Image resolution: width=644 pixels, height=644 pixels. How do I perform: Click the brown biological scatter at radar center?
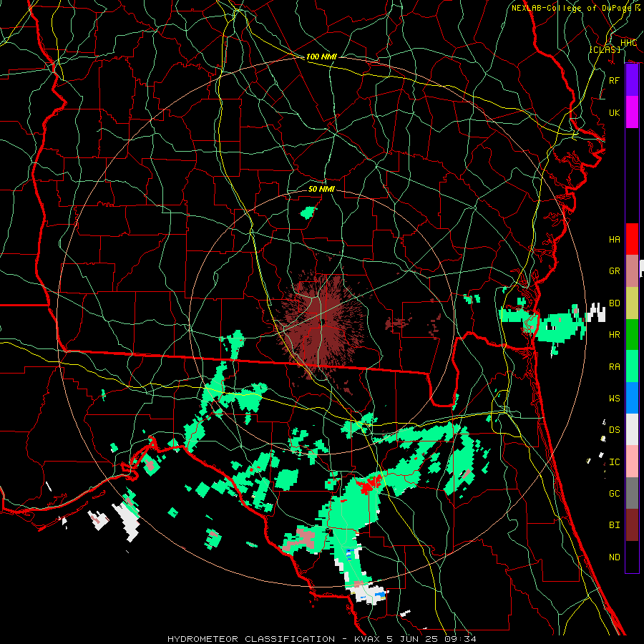[x=323, y=323]
